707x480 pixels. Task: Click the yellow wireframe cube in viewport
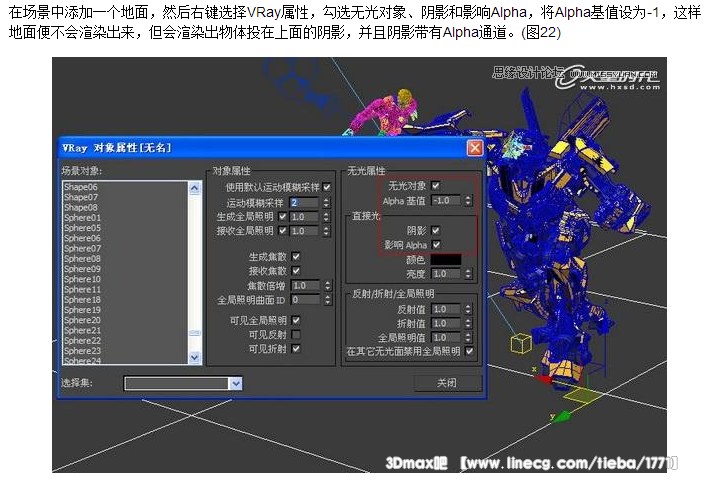tap(521, 343)
